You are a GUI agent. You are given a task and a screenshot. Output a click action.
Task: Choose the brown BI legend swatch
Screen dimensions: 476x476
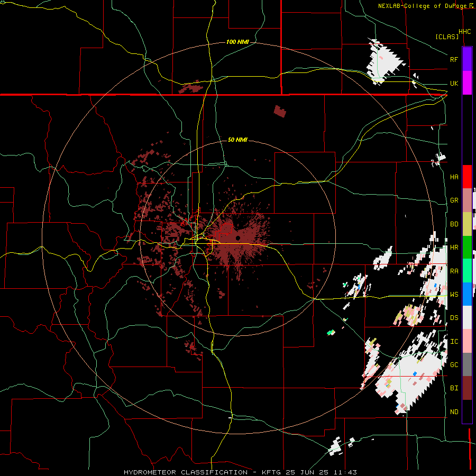[x=467, y=388]
